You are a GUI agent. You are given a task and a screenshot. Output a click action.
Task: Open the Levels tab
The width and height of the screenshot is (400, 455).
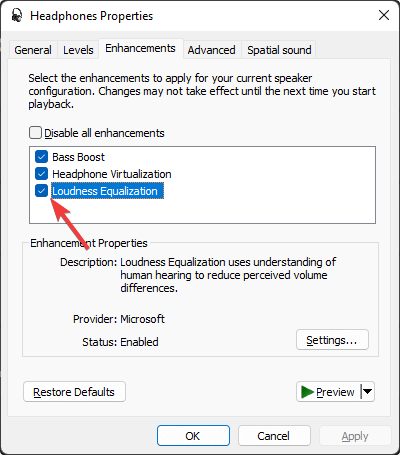78,50
